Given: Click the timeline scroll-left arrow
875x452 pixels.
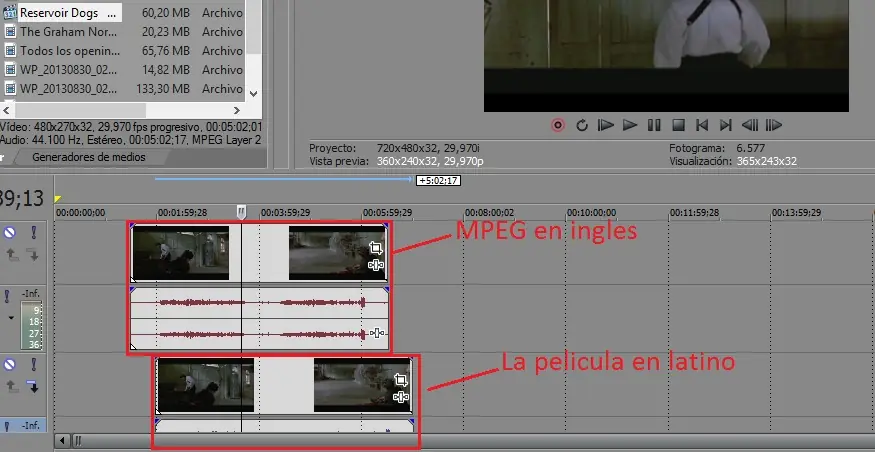Looking at the screenshot, I should pos(62,441).
